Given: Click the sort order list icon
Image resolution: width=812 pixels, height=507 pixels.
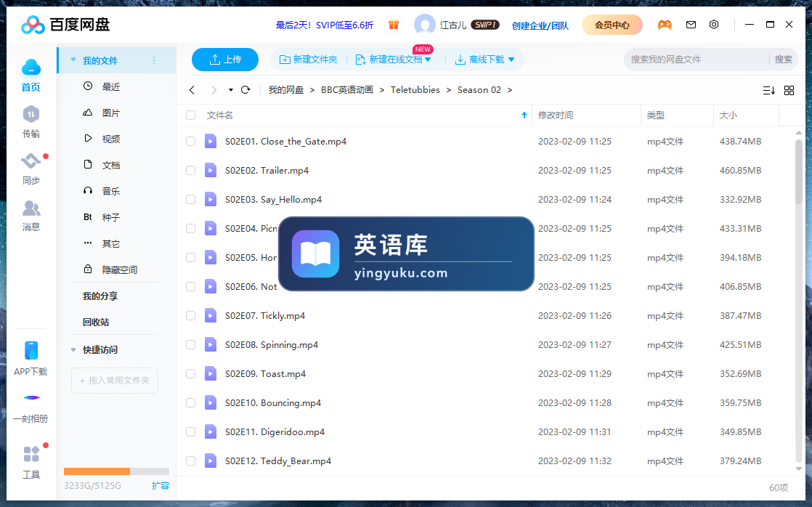Looking at the screenshot, I should [x=769, y=91].
